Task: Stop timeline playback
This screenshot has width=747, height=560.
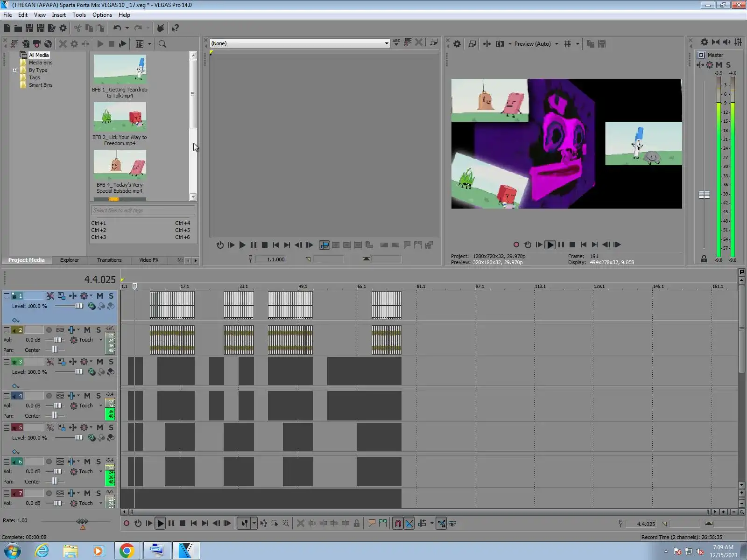Action: [183, 524]
